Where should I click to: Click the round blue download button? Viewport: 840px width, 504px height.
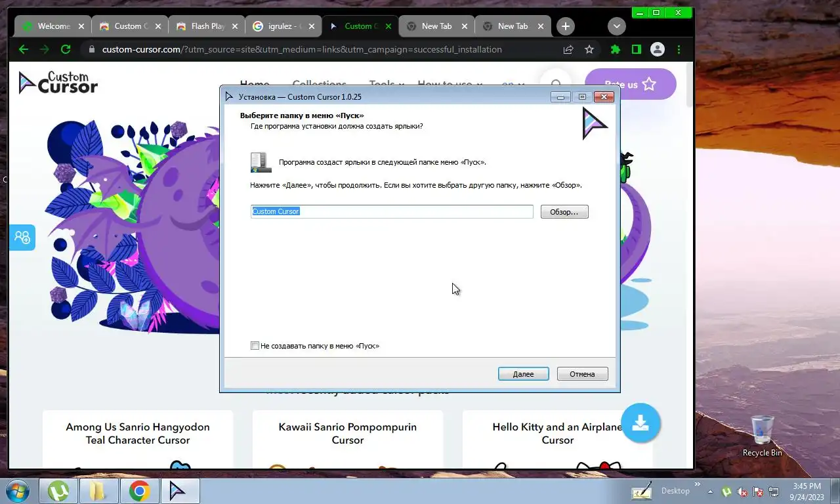click(x=640, y=423)
